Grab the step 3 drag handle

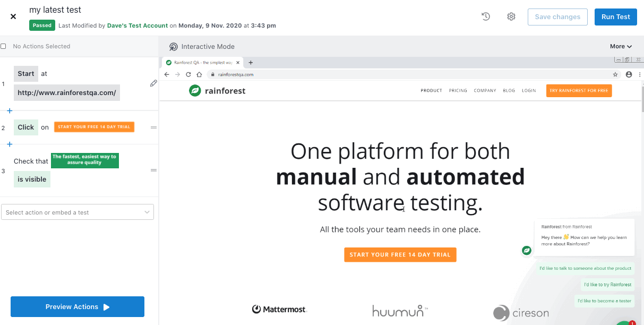click(x=153, y=170)
